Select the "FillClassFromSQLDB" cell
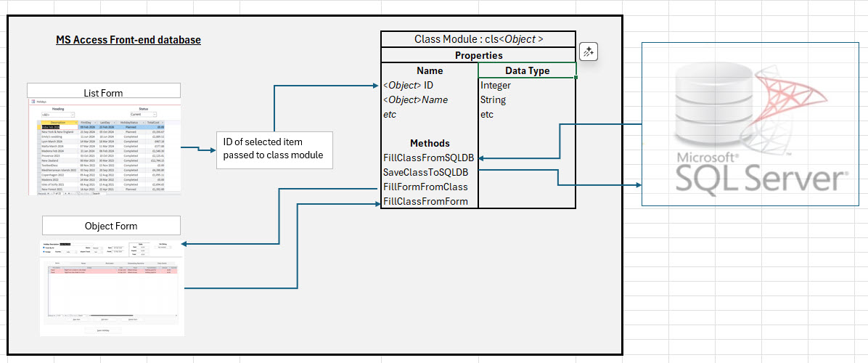The width and height of the screenshot is (868, 363). pyautogui.click(x=430, y=158)
